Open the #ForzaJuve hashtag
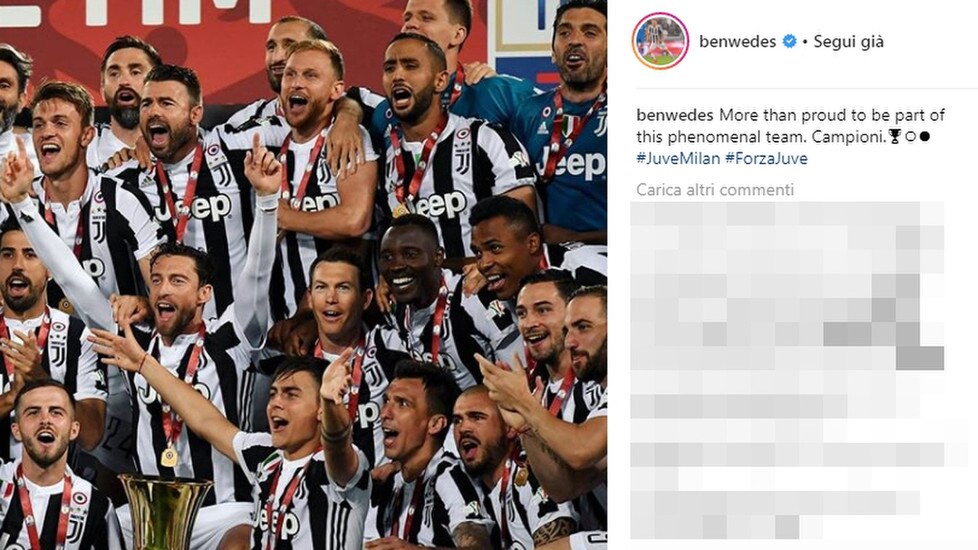 click(767, 158)
